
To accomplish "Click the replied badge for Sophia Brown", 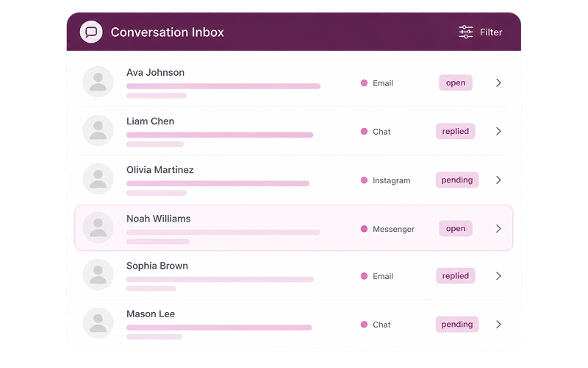I will (455, 275).
